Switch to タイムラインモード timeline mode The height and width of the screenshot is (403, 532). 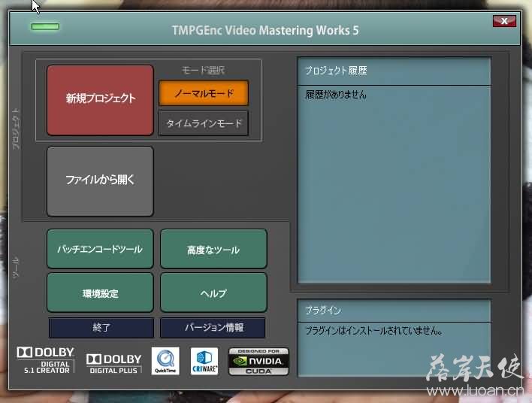pyautogui.click(x=204, y=123)
